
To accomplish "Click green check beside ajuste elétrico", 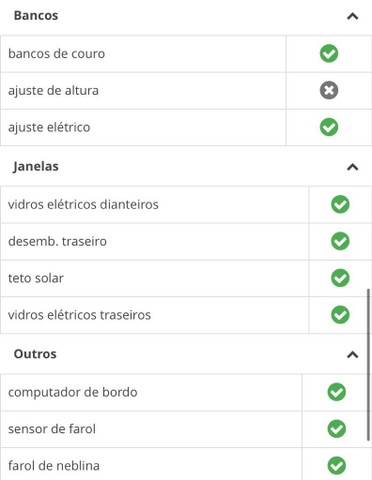I will coord(329,127).
